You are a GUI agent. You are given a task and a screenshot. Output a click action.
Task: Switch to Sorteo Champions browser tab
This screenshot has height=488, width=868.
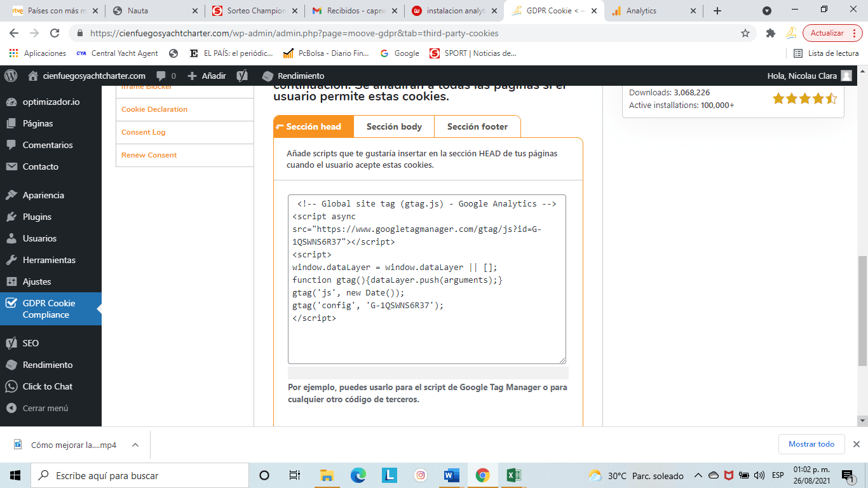coord(255,11)
